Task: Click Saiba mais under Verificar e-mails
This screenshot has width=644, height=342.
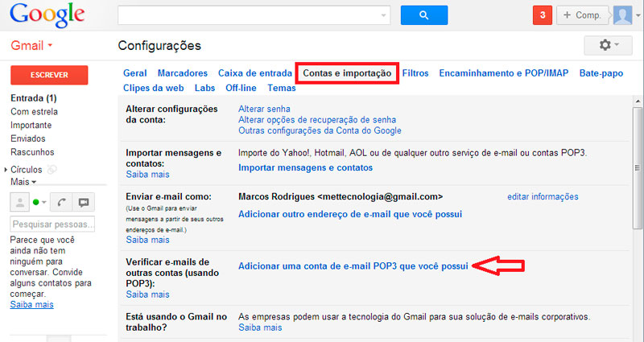Action: [x=147, y=295]
